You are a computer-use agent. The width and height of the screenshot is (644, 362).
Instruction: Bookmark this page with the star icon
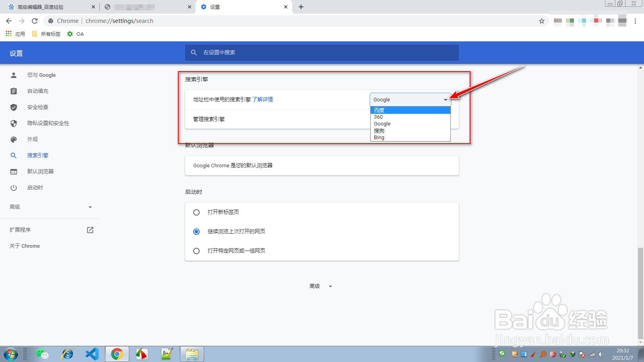pyautogui.click(x=542, y=21)
